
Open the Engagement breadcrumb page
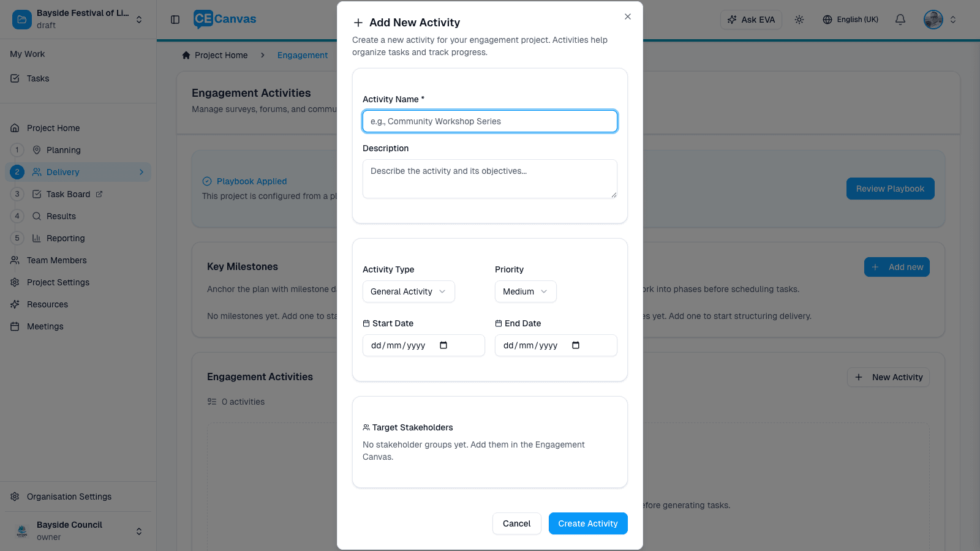point(303,55)
